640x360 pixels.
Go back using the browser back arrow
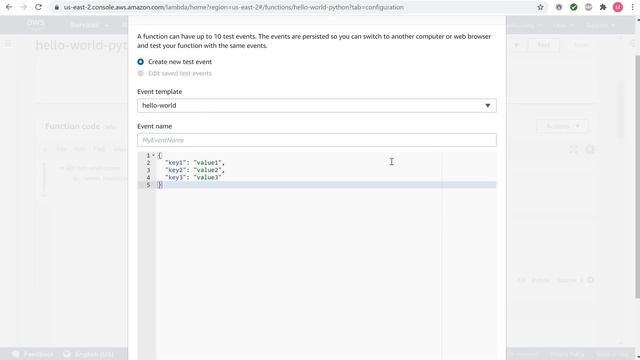(9, 7)
